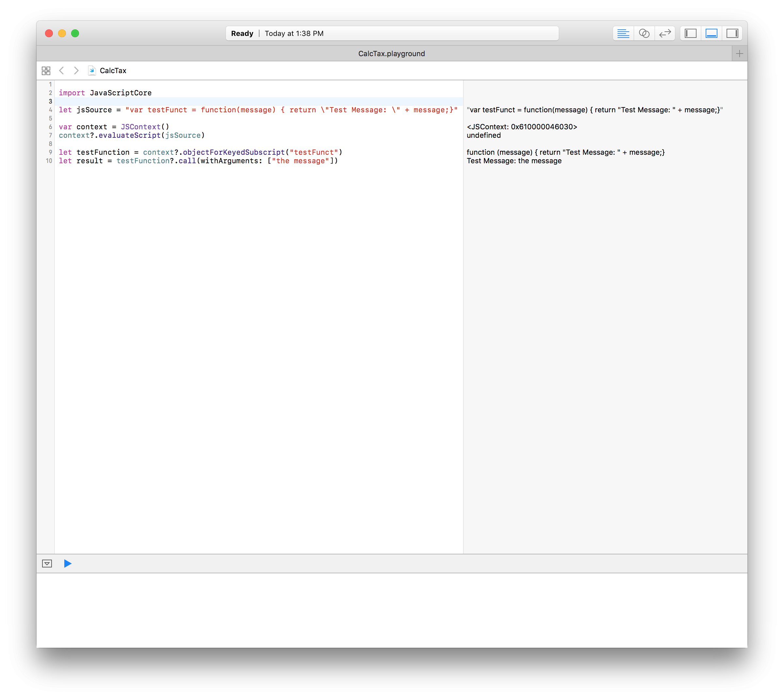Click the JSContext result in sidebar
The width and height of the screenshot is (784, 700).
click(x=521, y=127)
